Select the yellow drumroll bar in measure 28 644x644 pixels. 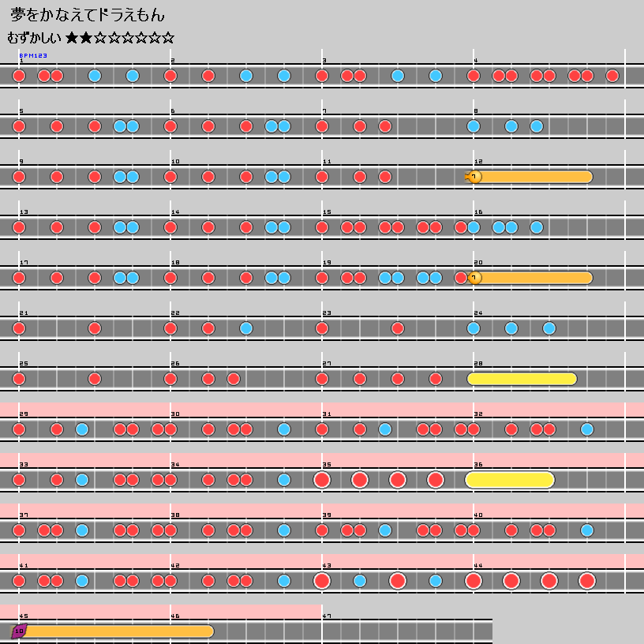[x=522, y=379]
